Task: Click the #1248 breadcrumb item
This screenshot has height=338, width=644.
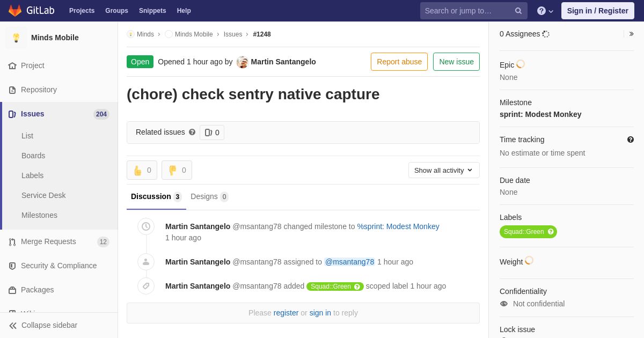Action: pos(262,34)
